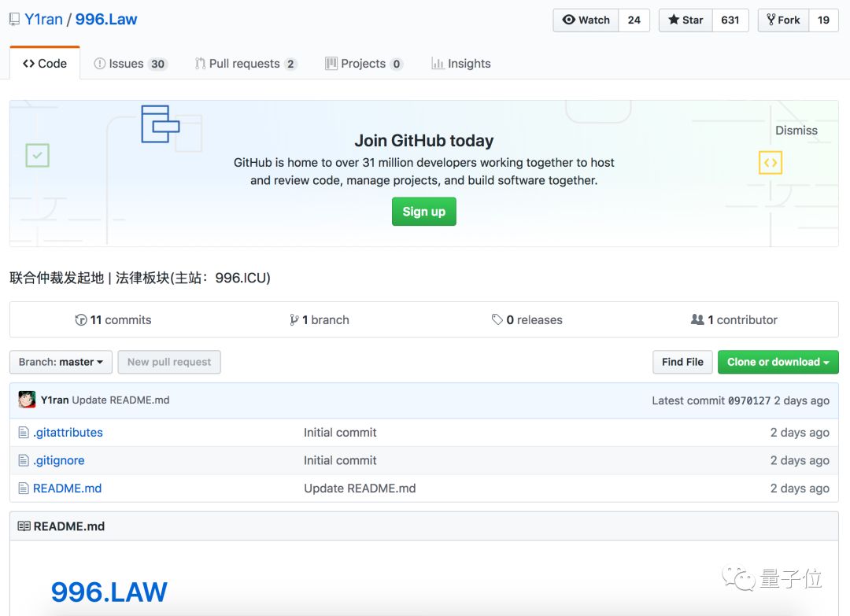Screen dimensions: 850x616
Task: Click the Watch eye icon button
Action: (586, 20)
